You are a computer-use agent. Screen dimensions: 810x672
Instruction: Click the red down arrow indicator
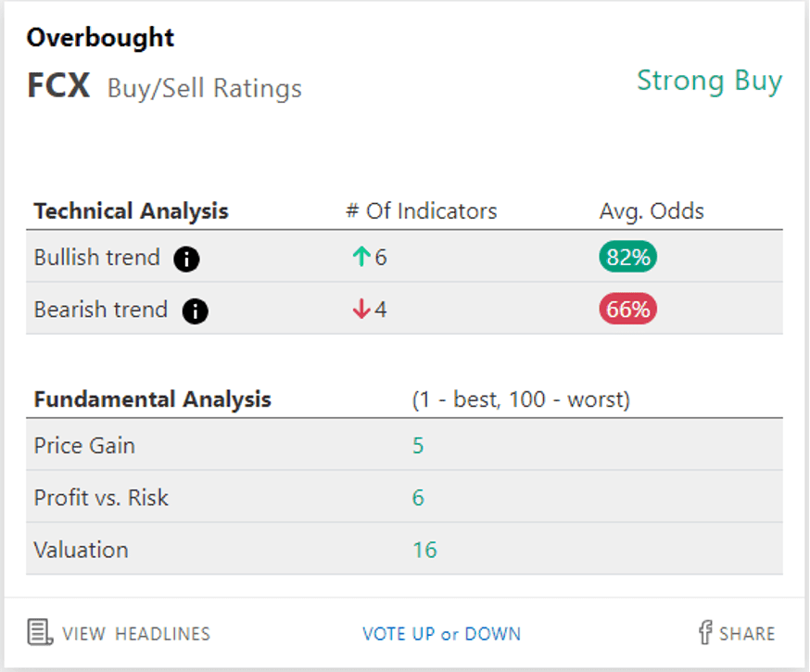[x=361, y=309]
